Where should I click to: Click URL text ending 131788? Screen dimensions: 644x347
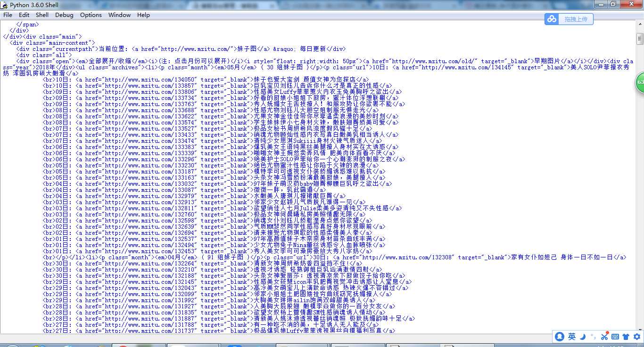[x=149, y=325]
